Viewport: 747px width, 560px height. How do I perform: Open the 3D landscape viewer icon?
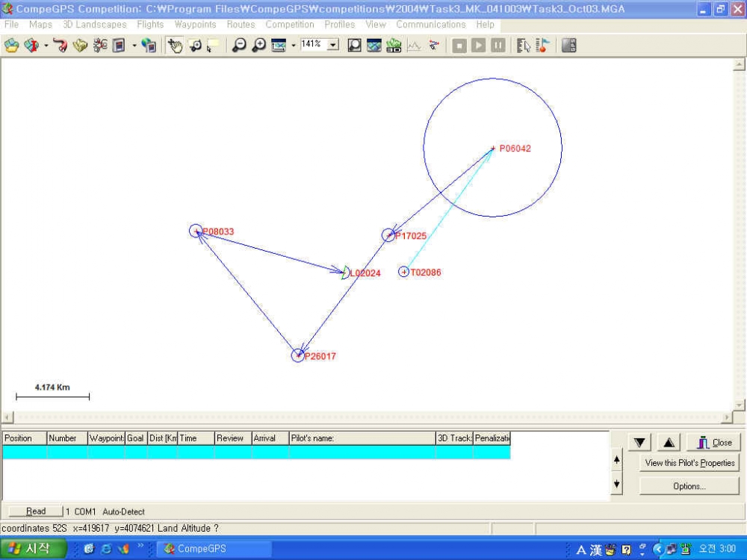click(394, 46)
